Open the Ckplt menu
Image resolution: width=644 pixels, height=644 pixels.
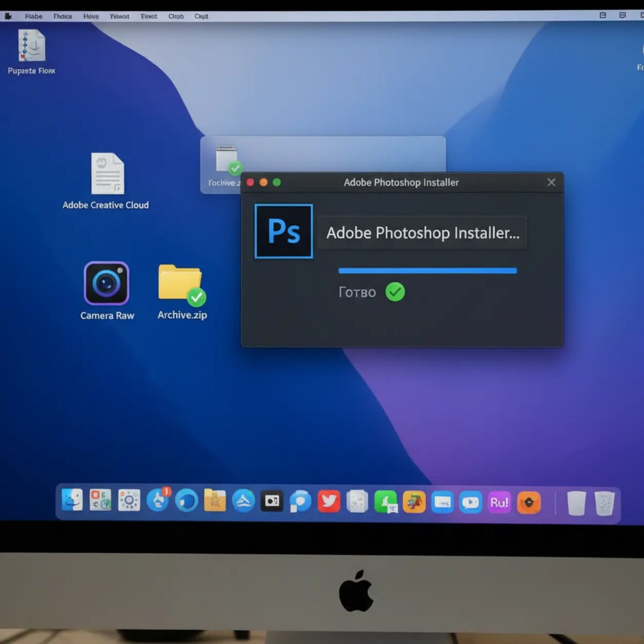[201, 16]
